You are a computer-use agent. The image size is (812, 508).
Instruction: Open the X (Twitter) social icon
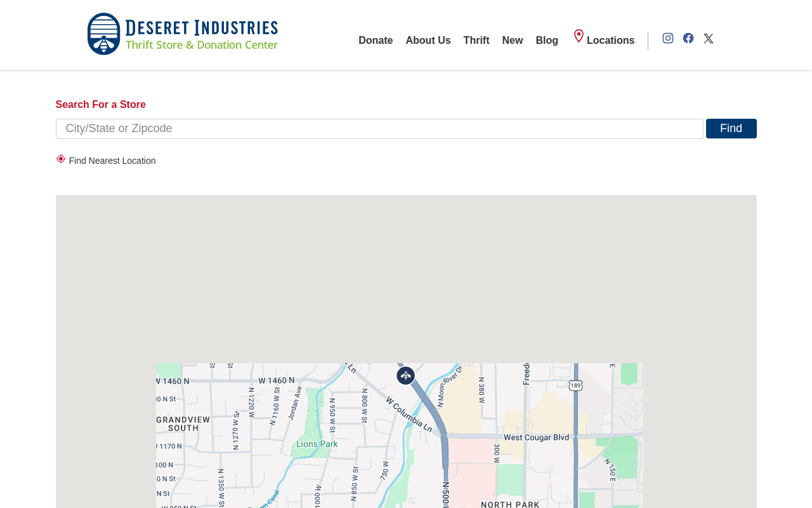pyautogui.click(x=709, y=39)
